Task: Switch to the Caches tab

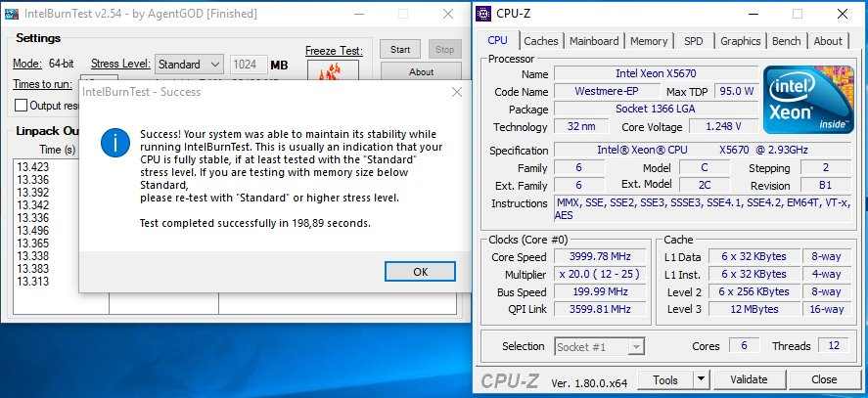Action: coord(541,41)
